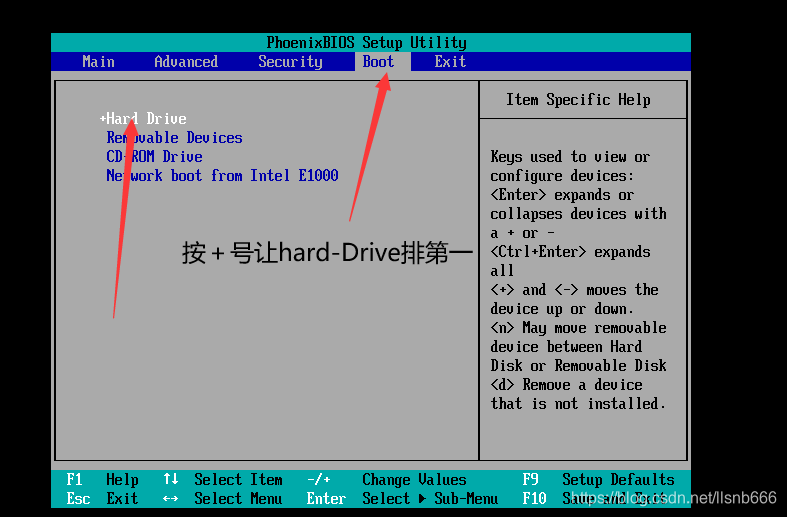Click the Esc Exit key hint
Image resolution: width=787 pixels, height=517 pixels.
102,499
